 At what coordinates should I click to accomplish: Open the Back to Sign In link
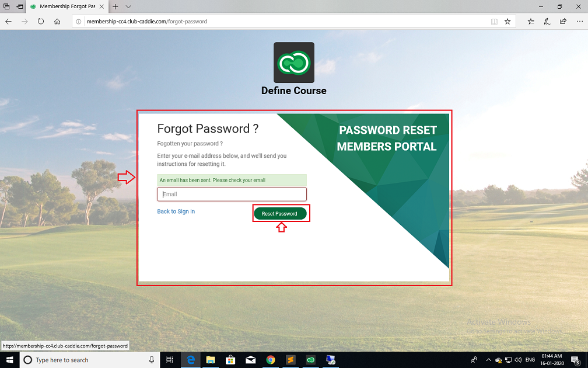coord(176,211)
